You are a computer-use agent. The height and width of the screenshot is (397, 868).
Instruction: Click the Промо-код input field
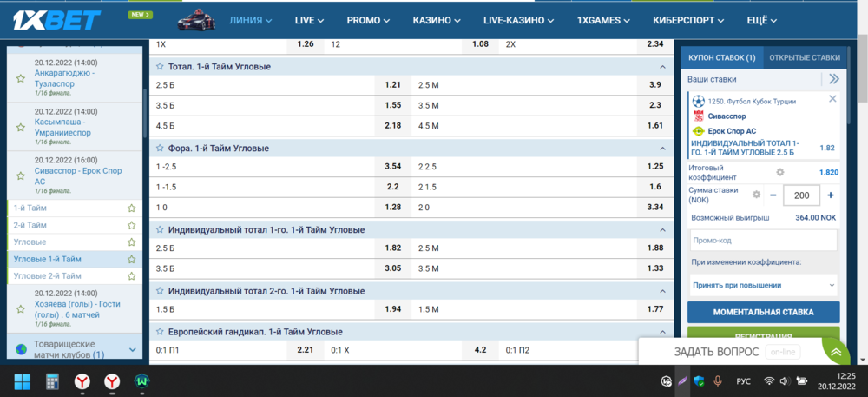763,241
